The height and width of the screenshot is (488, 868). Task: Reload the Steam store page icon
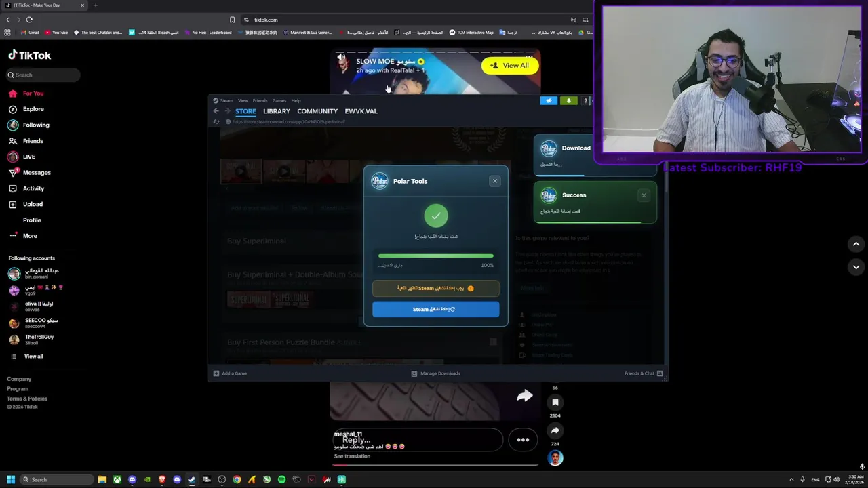(x=216, y=122)
